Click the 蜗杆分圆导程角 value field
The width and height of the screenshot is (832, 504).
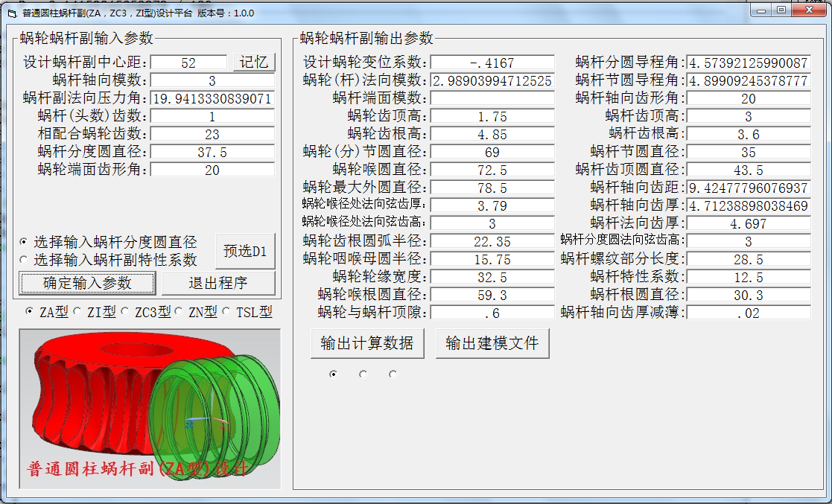pos(749,63)
